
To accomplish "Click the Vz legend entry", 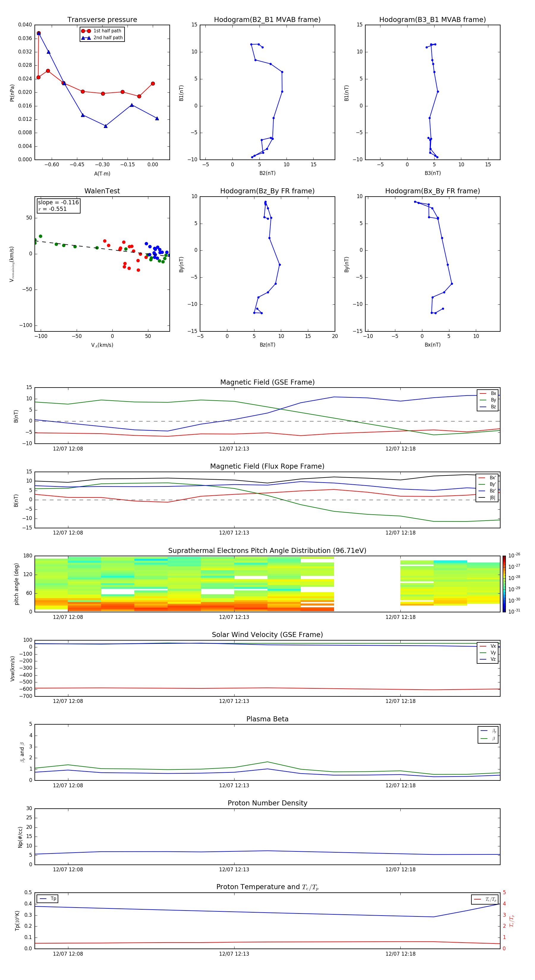I will point(488,659).
